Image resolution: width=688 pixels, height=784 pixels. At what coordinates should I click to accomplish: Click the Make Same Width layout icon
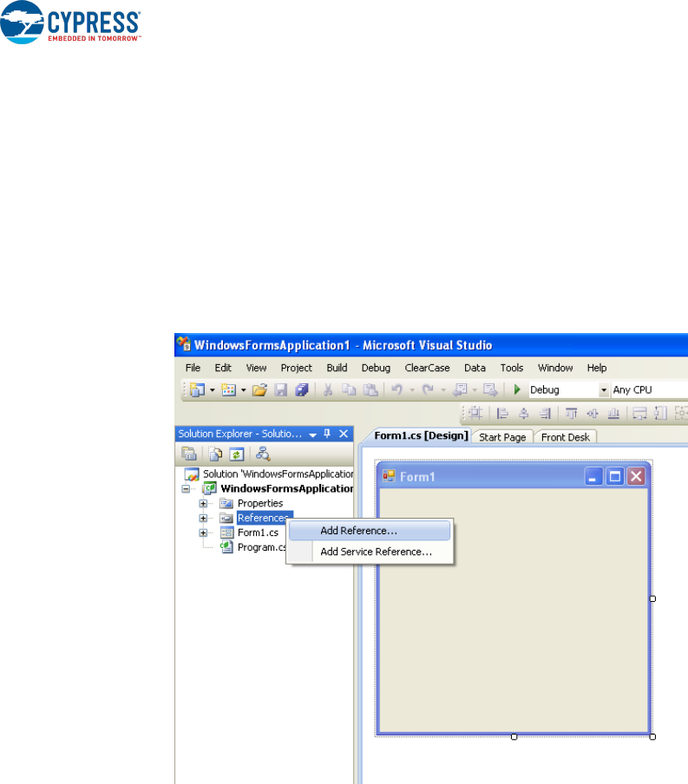(639, 413)
